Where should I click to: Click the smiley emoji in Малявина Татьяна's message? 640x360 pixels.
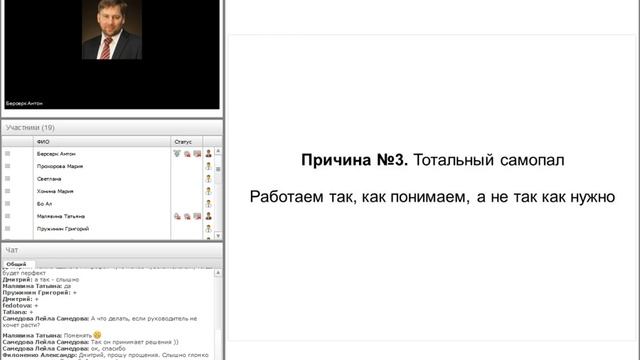coord(97,335)
